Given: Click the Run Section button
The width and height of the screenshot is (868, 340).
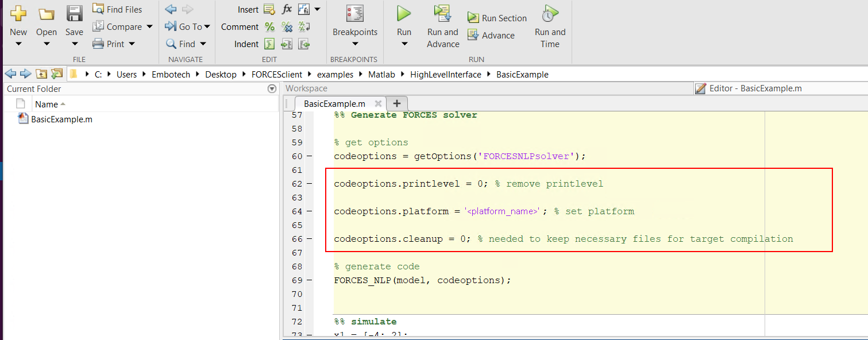Looking at the screenshot, I should [x=497, y=18].
